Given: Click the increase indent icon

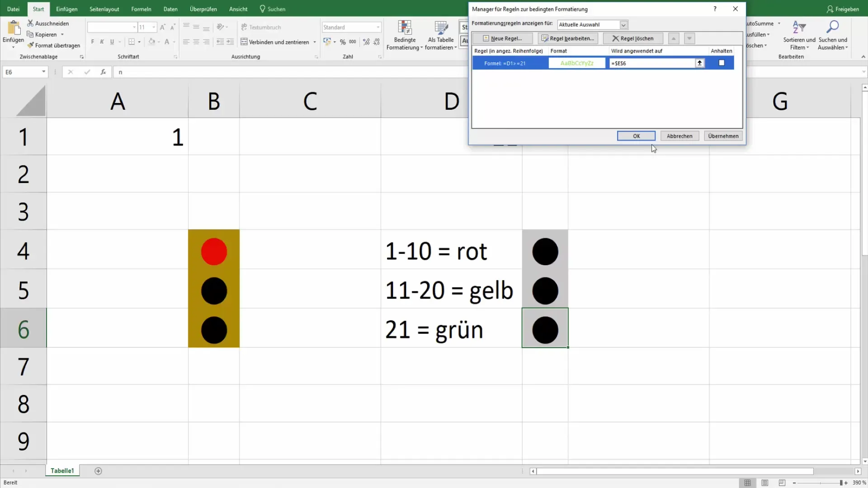Looking at the screenshot, I should point(230,42).
